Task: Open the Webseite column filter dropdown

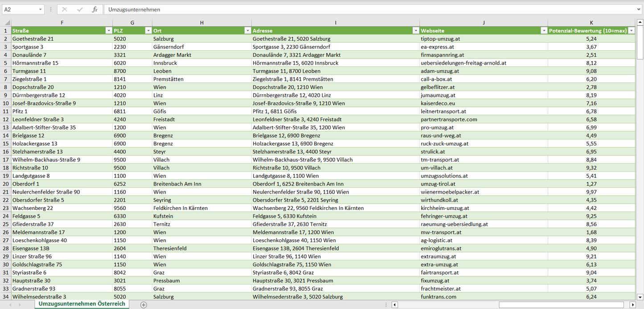Action: tap(544, 31)
